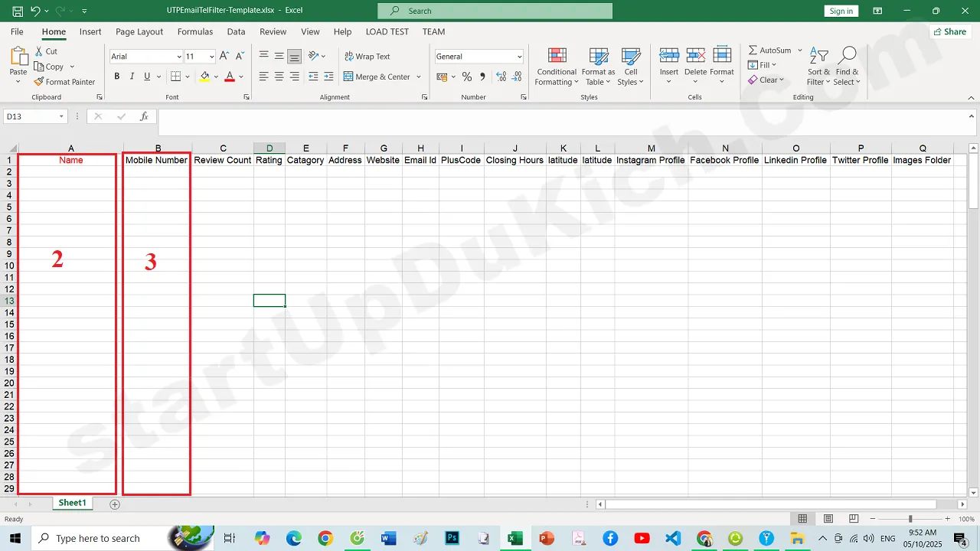This screenshot has height=551, width=980.
Task: Select the Format Painter tool
Action: 64,82
